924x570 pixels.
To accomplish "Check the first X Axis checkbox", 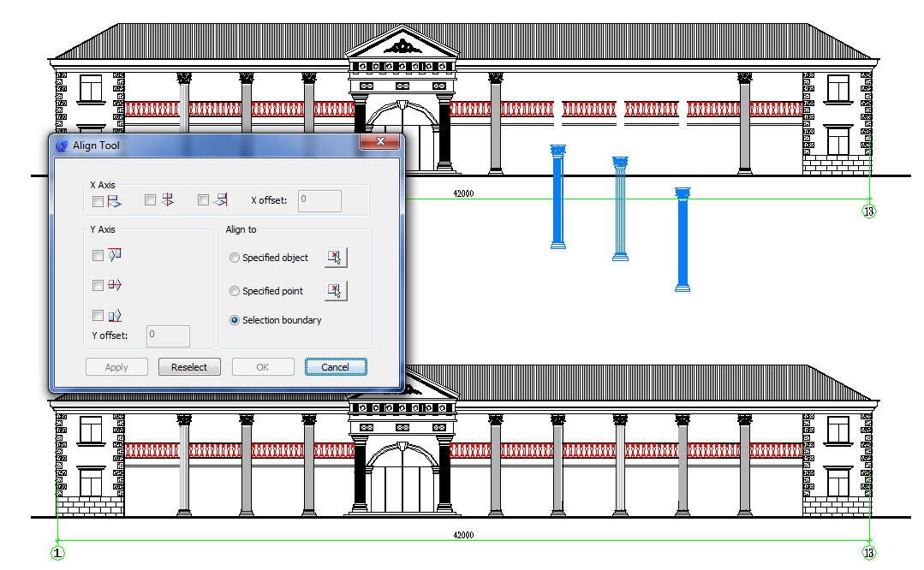I will (98, 200).
